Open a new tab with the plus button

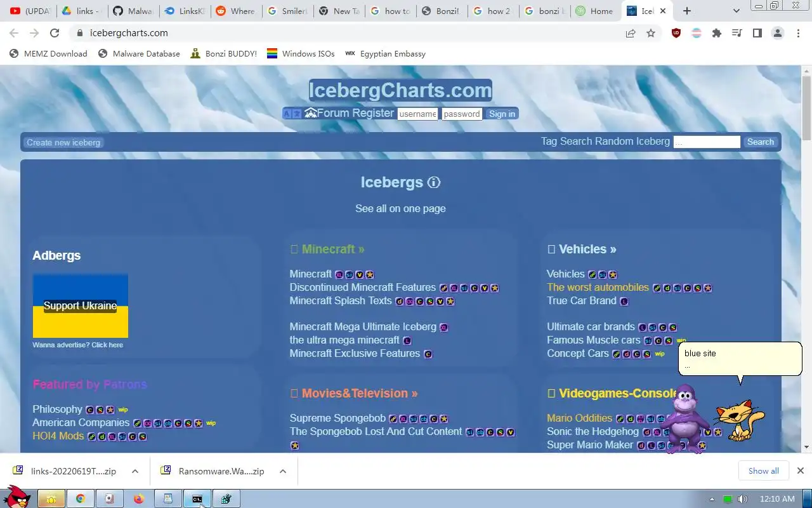(687, 11)
